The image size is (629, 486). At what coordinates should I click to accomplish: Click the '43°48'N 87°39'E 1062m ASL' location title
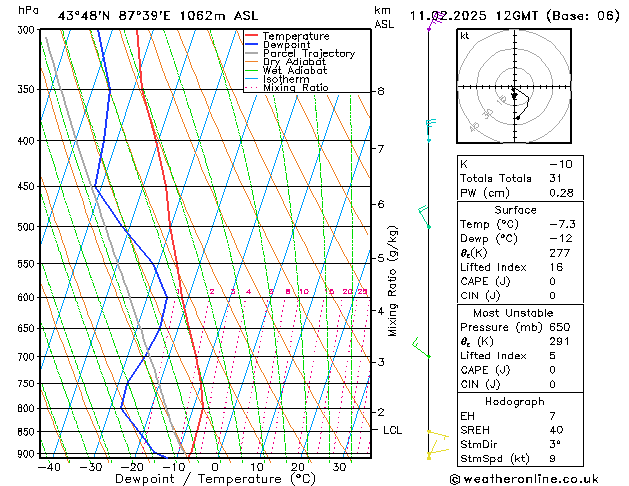point(158,16)
